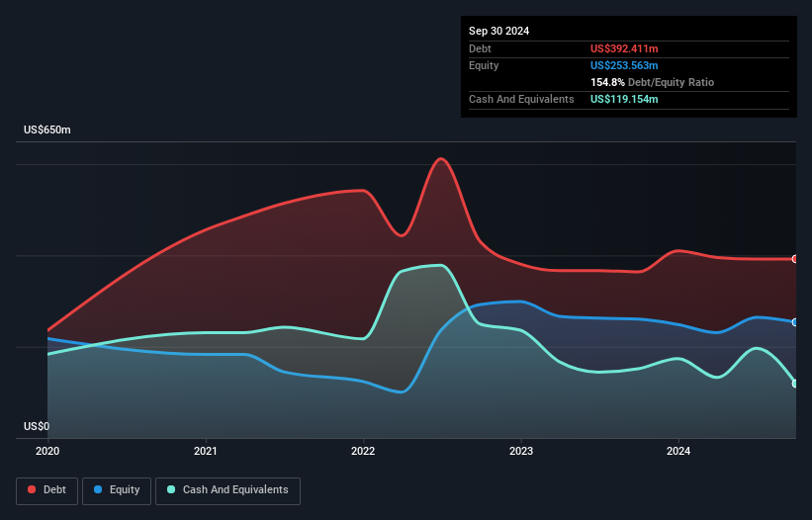The image size is (812, 520).
Task: Click the 2023 x-axis label
Action: [521, 451]
